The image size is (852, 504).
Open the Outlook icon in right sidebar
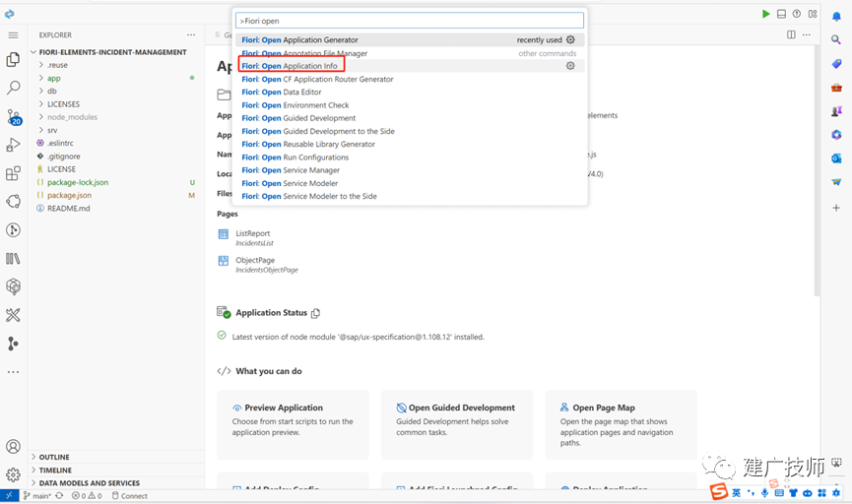pos(836,158)
